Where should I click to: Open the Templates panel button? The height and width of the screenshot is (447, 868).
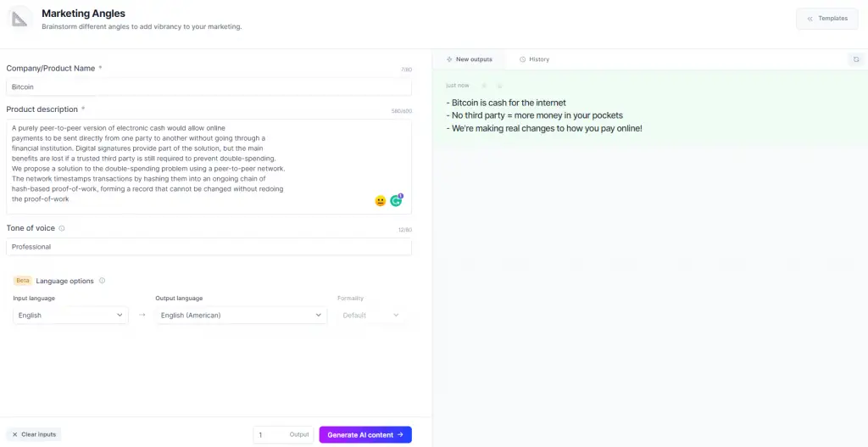pos(827,19)
